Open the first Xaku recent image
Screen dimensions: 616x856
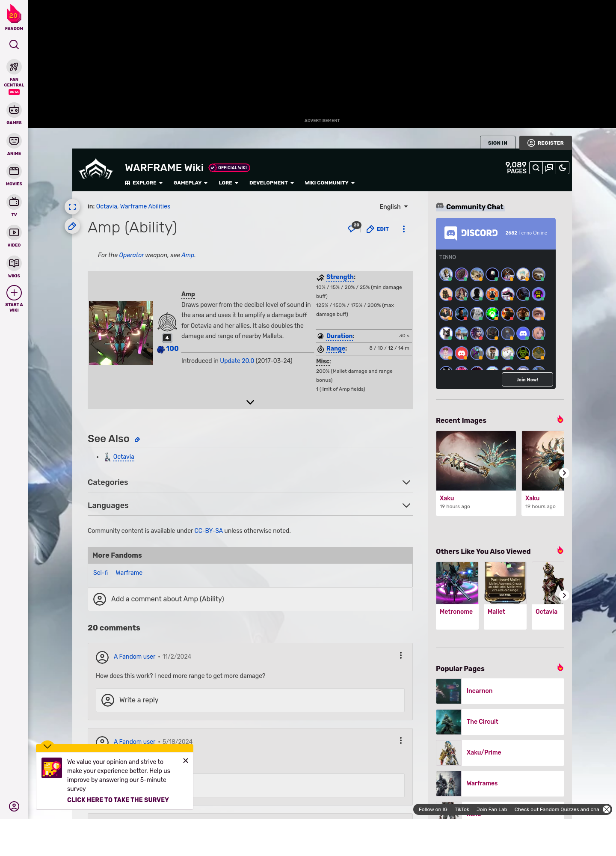click(x=476, y=473)
